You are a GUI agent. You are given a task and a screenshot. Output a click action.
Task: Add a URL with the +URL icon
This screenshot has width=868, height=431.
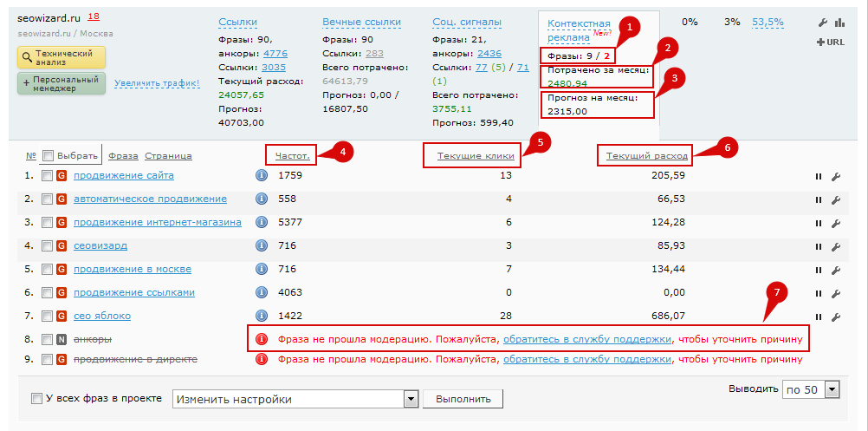pyautogui.click(x=831, y=42)
